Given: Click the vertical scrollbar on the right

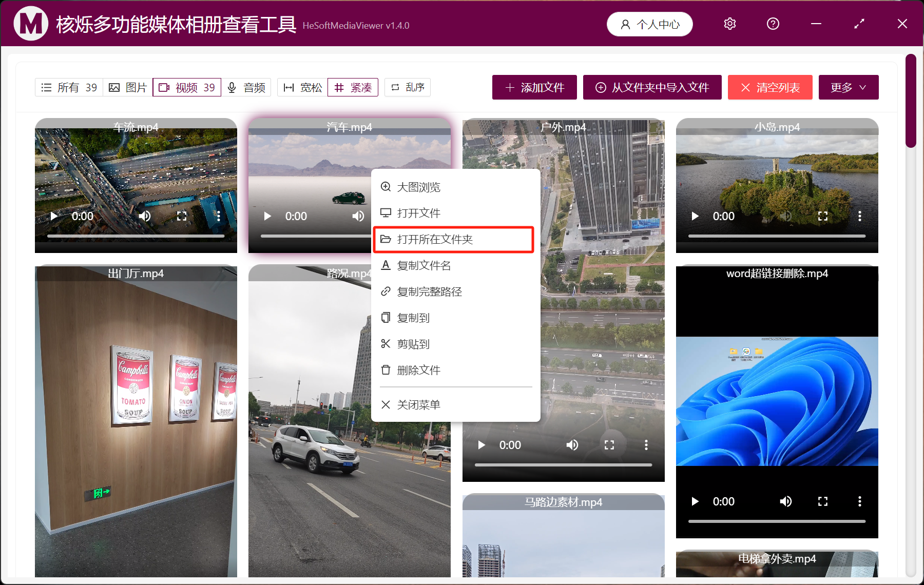Looking at the screenshot, I should pos(910,98).
